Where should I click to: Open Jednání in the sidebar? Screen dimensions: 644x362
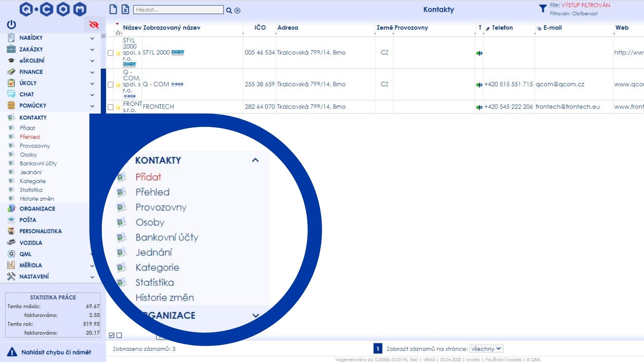31,172
